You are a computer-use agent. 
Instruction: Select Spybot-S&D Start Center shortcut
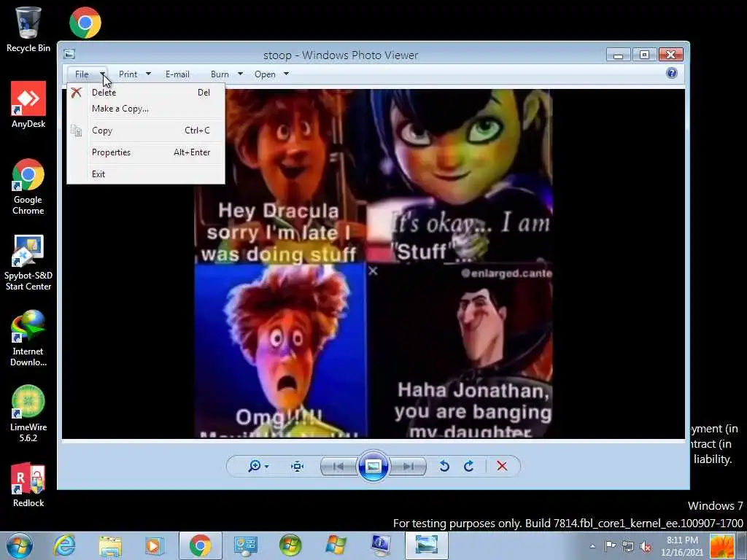click(28, 262)
